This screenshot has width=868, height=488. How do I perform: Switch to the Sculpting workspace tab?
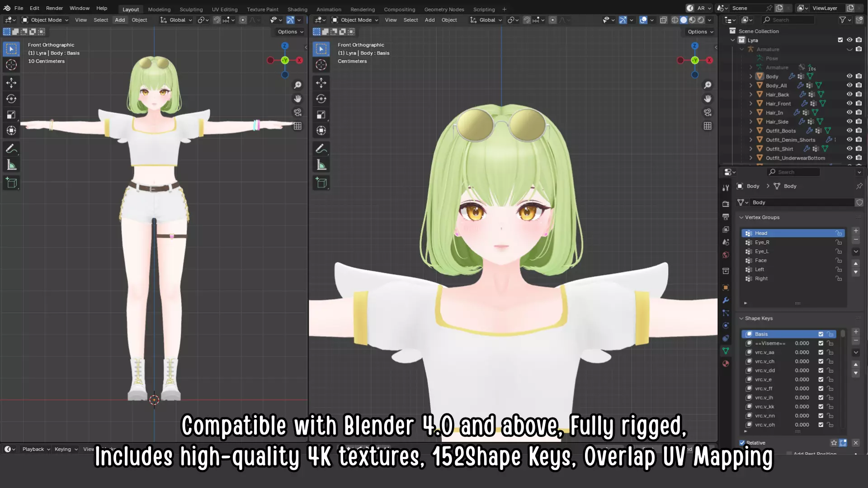[x=191, y=9]
